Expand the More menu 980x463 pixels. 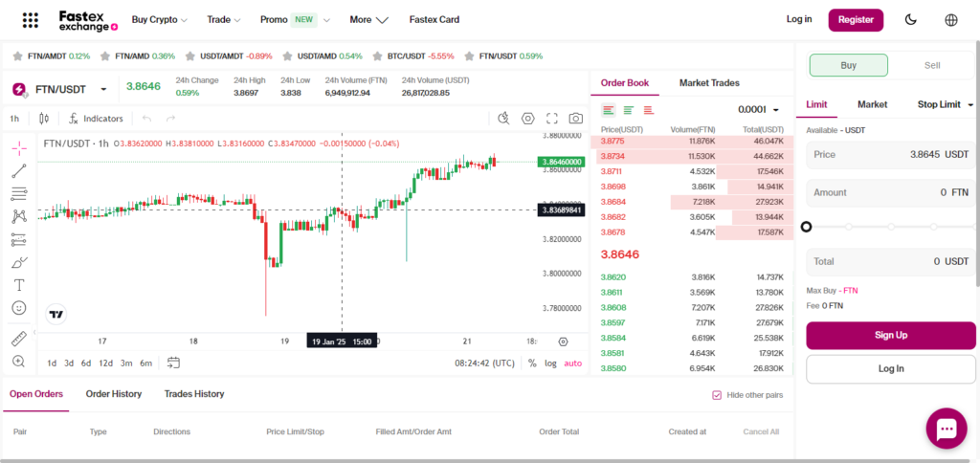(368, 20)
